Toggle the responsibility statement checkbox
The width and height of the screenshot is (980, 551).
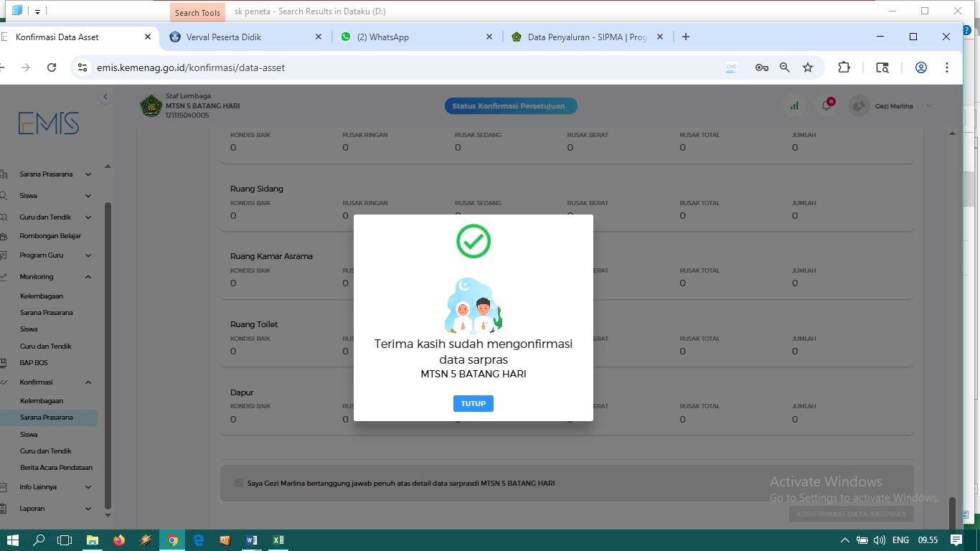click(239, 483)
